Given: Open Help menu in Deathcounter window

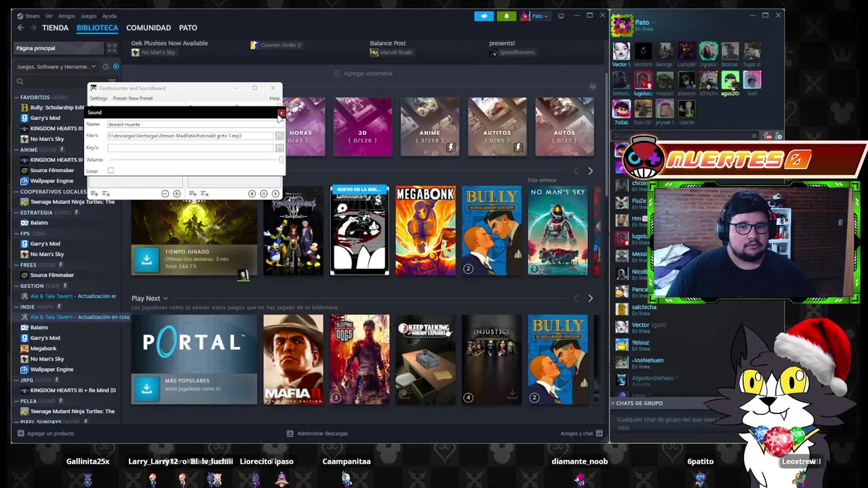Looking at the screenshot, I should click(274, 98).
